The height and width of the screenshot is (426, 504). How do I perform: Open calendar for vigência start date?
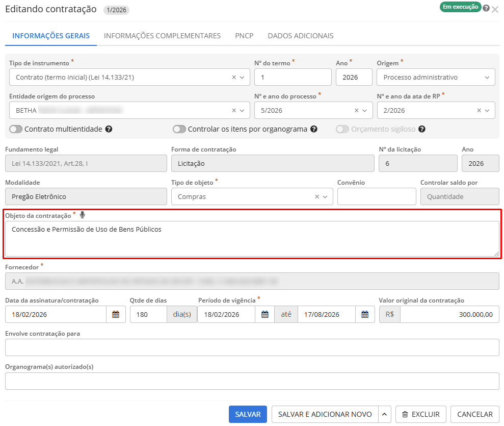264,315
